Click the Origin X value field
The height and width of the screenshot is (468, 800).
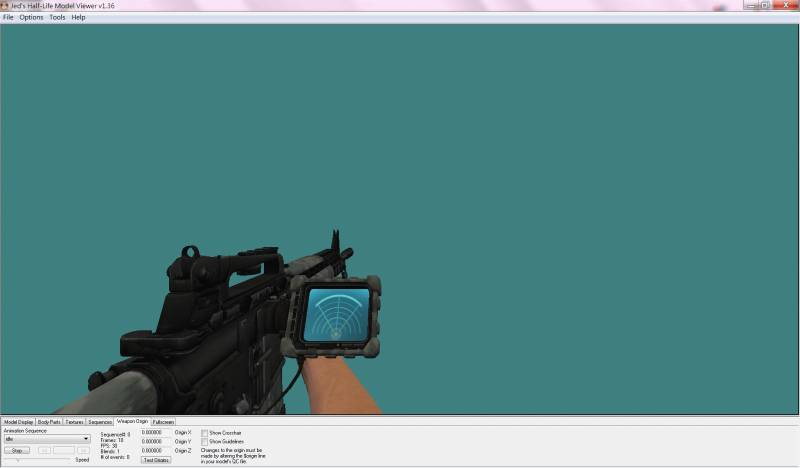pyautogui.click(x=155, y=432)
